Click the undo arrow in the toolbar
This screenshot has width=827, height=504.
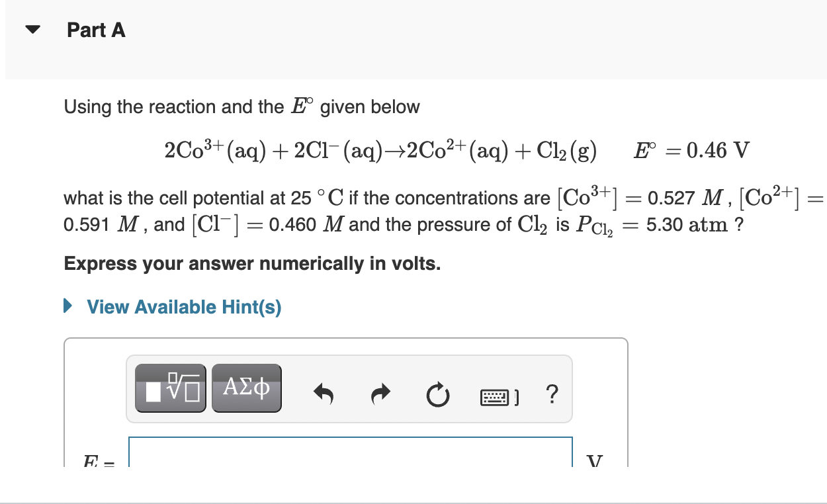pyautogui.click(x=324, y=393)
